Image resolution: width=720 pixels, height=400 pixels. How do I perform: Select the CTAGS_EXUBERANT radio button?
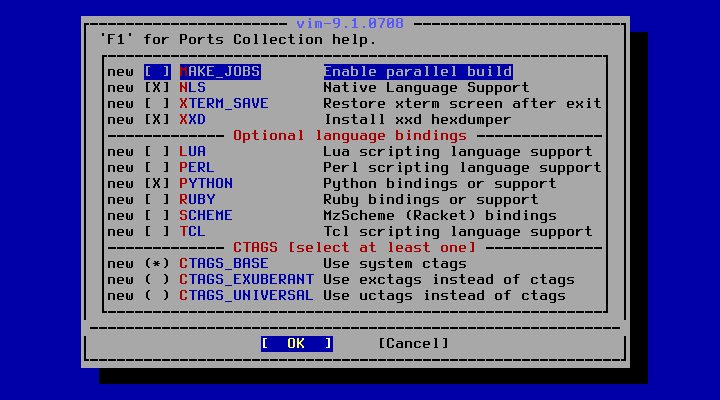pos(157,280)
